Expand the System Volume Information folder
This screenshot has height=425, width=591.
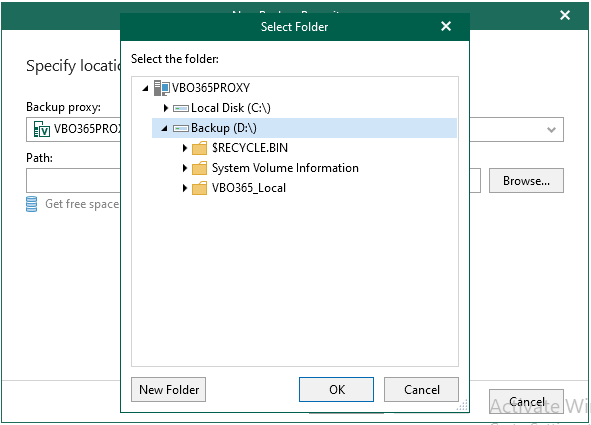pyautogui.click(x=185, y=168)
